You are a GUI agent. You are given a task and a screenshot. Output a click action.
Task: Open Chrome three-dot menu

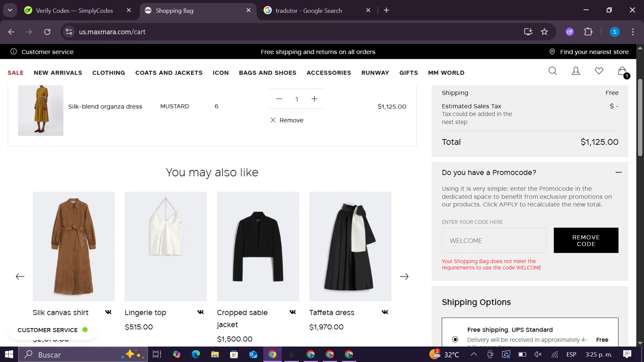633,32
